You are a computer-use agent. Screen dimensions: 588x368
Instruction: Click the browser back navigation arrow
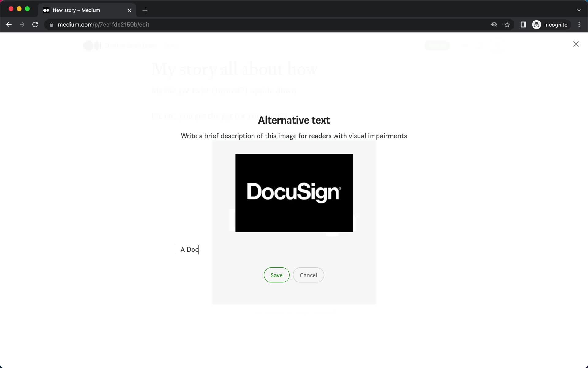(9, 25)
